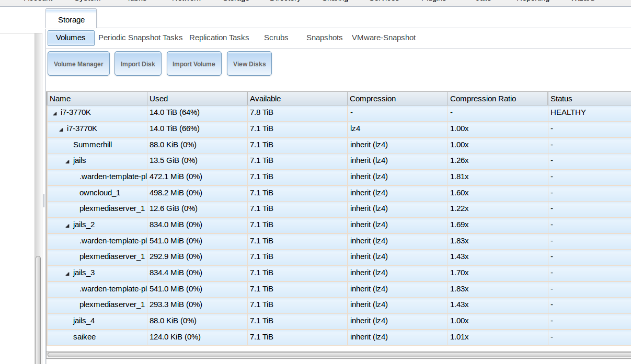The image size is (631, 364).
Task: Open the Snapshots section
Action: pyautogui.click(x=325, y=38)
